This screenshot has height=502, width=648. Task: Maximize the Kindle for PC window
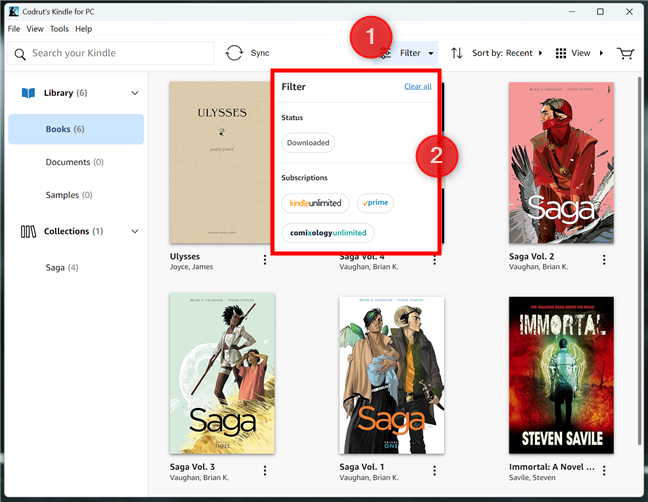600,12
